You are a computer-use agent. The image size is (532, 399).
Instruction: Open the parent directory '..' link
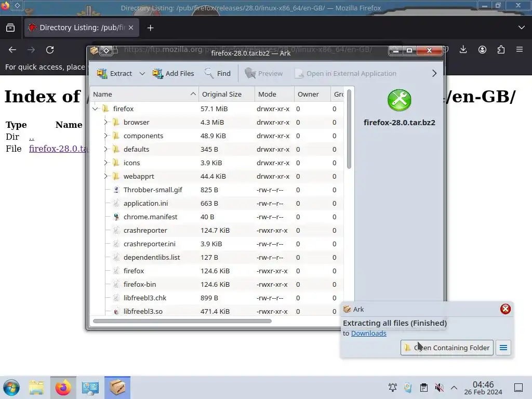point(32,137)
